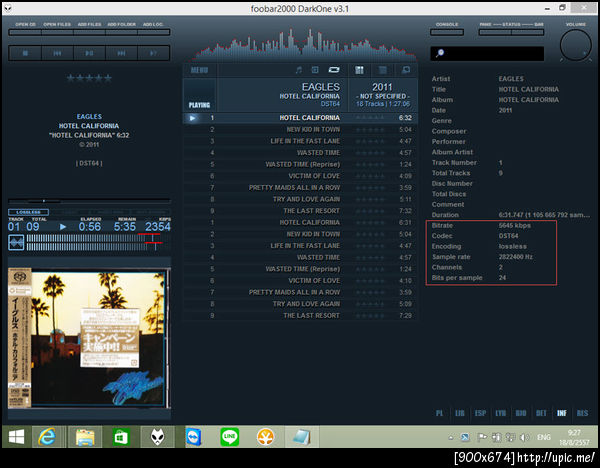Switch to the DET tab

pyautogui.click(x=541, y=413)
